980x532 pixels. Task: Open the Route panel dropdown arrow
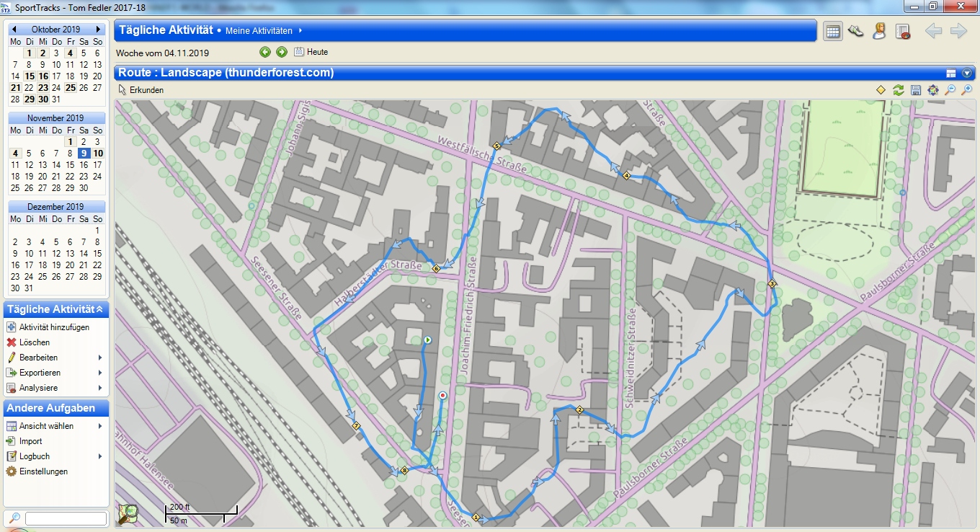point(967,73)
